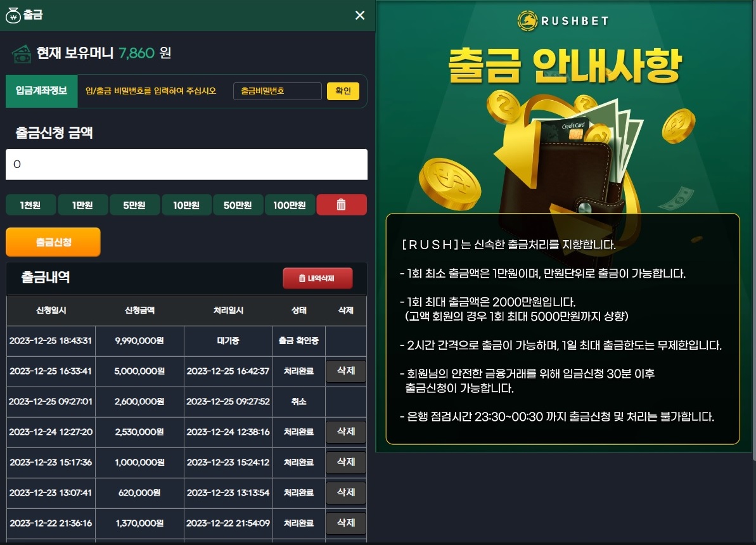Click the yellow 확인 button
The width and height of the screenshot is (756, 545).
click(x=343, y=91)
